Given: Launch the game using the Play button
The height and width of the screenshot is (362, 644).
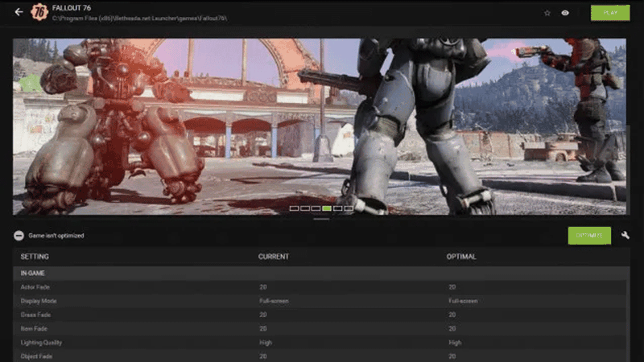Looking at the screenshot, I should [610, 13].
